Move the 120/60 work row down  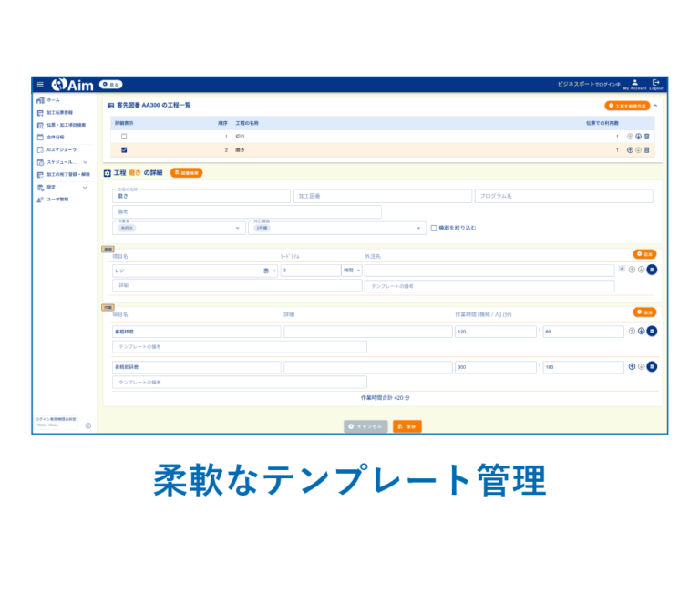pos(641,331)
